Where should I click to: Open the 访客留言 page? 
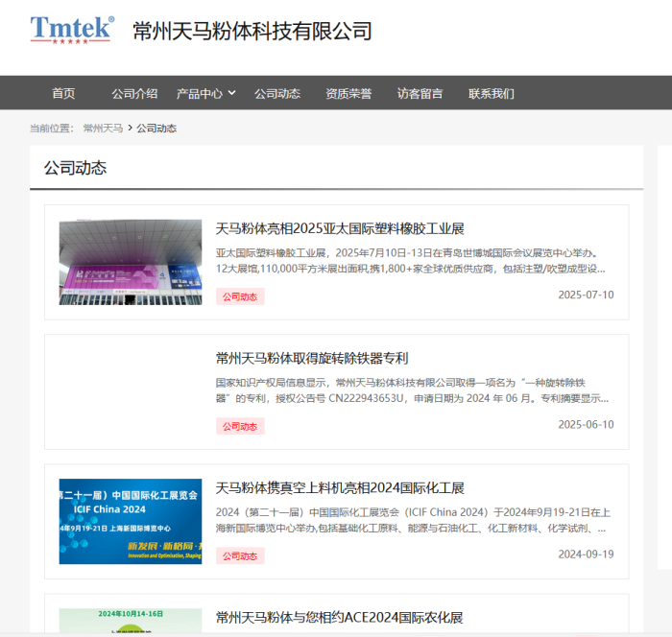pos(420,93)
